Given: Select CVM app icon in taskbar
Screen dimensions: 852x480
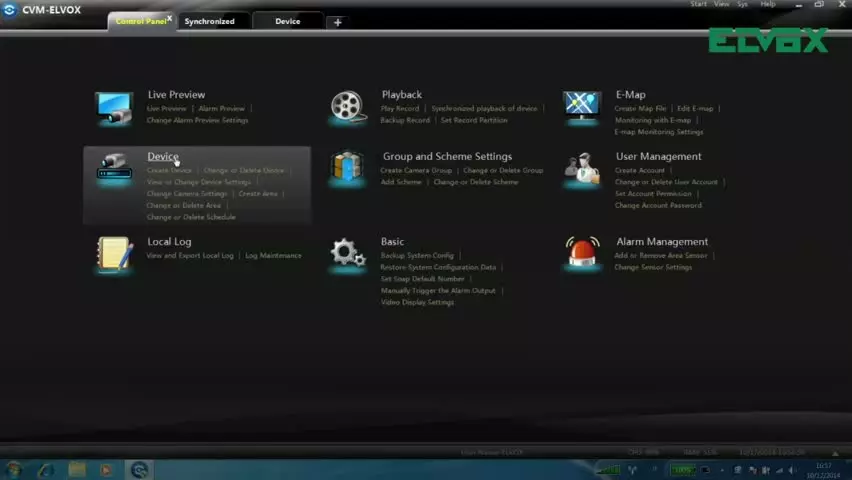Looking at the screenshot, I should (x=139, y=470).
